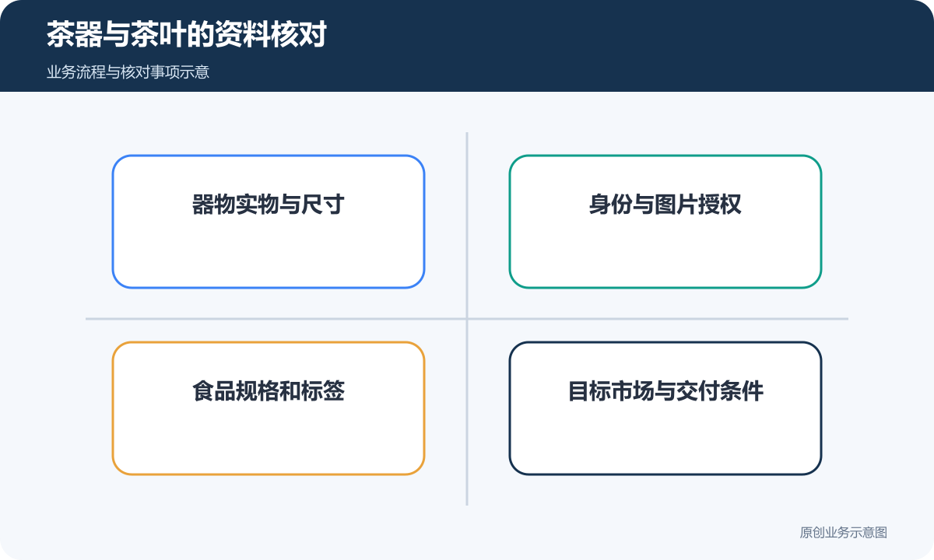The height and width of the screenshot is (560, 934).
Task: Select the blue-bordered 器物实物与尺寸 card
Action: (x=269, y=222)
